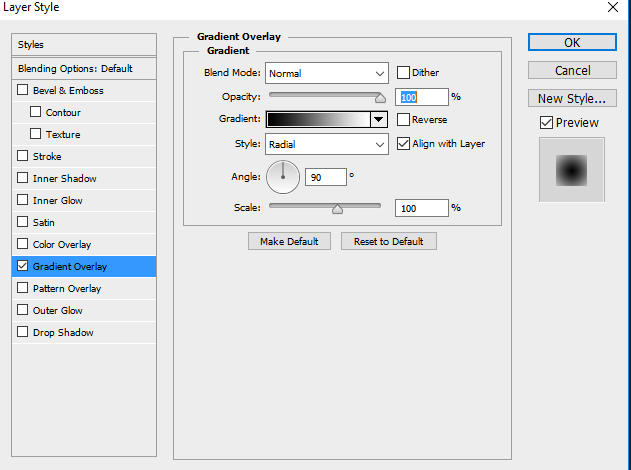Image resolution: width=631 pixels, height=470 pixels.
Task: Select the Inner Glow label
Action: click(x=58, y=200)
